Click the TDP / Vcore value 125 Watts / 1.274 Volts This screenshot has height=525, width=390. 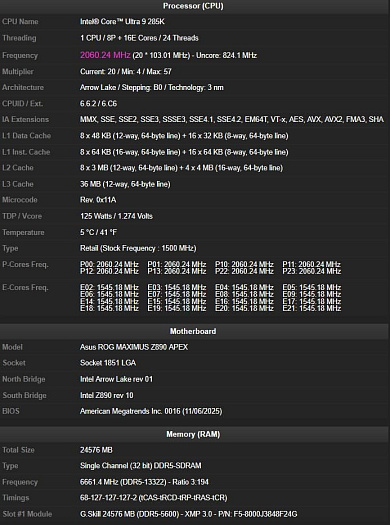point(116,216)
